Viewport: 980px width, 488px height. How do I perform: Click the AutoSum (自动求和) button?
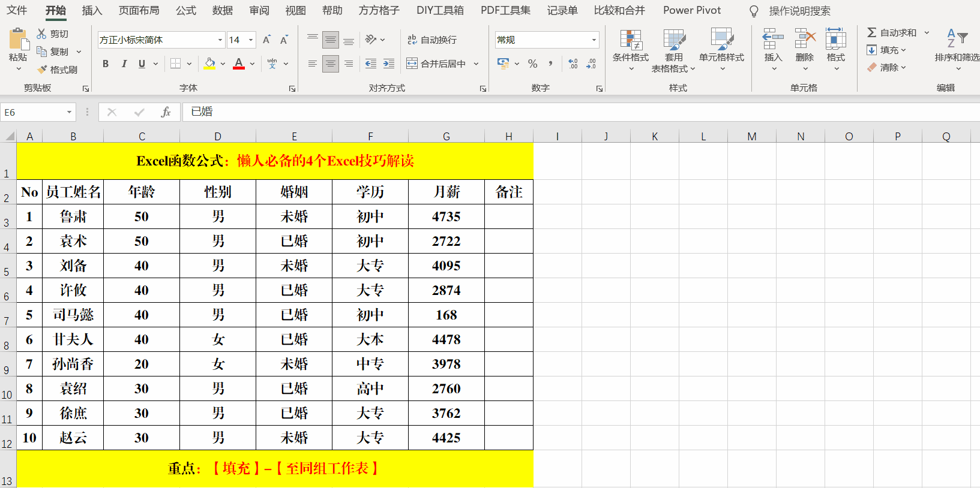[x=892, y=32]
